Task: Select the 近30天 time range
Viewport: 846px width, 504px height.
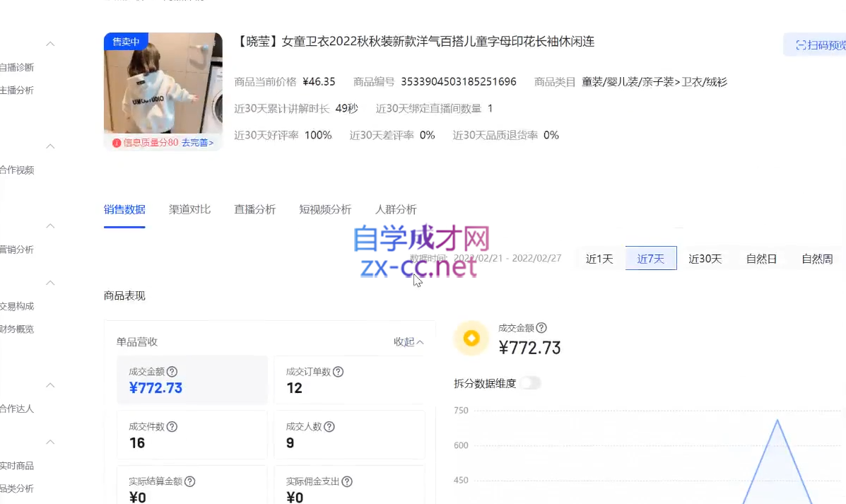Action: tap(705, 259)
